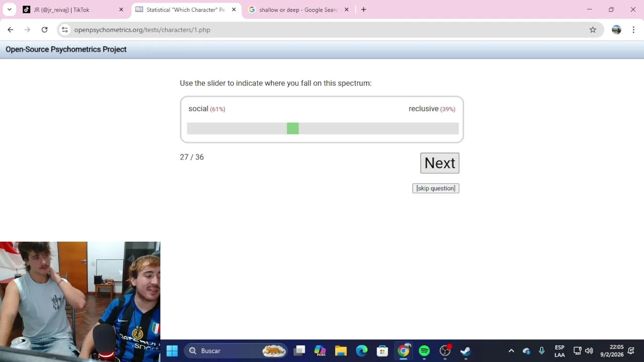Screen dimensions: 644x362
Task: Go forward in browser history
Action: point(27,30)
